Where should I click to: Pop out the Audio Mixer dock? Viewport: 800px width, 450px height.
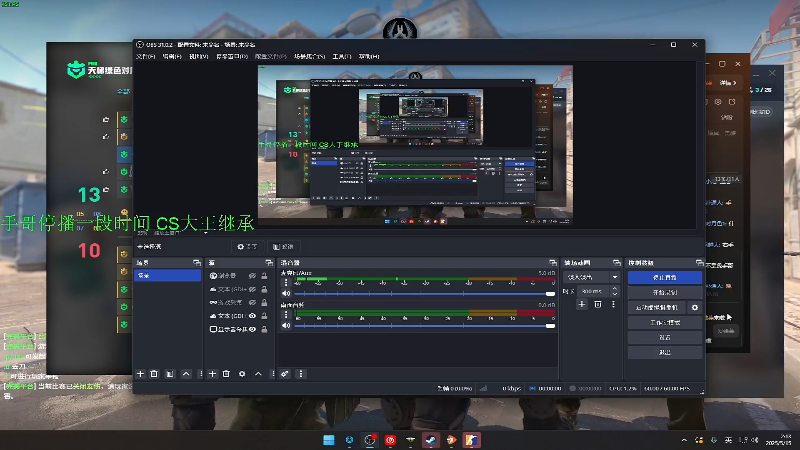(553, 263)
